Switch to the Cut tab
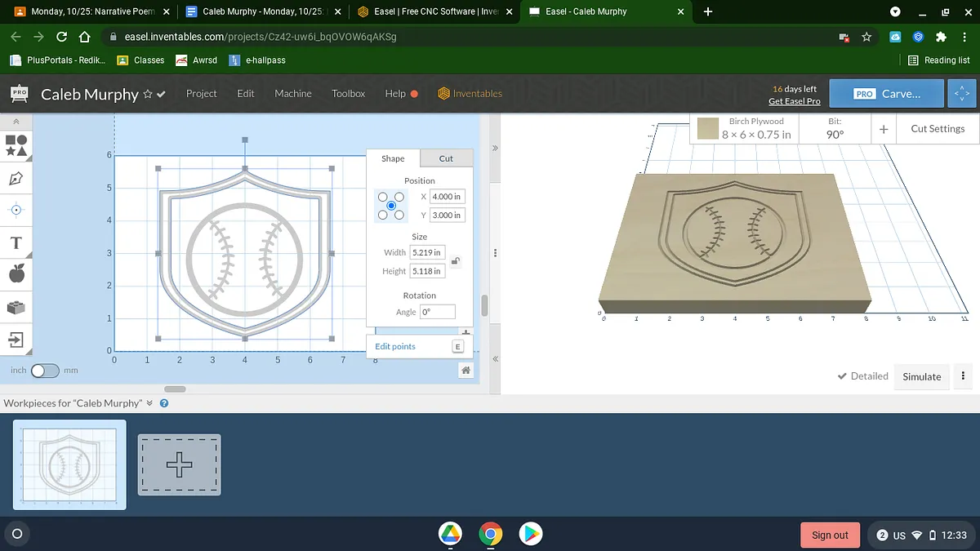Viewport: 980px width, 551px height. [446, 158]
